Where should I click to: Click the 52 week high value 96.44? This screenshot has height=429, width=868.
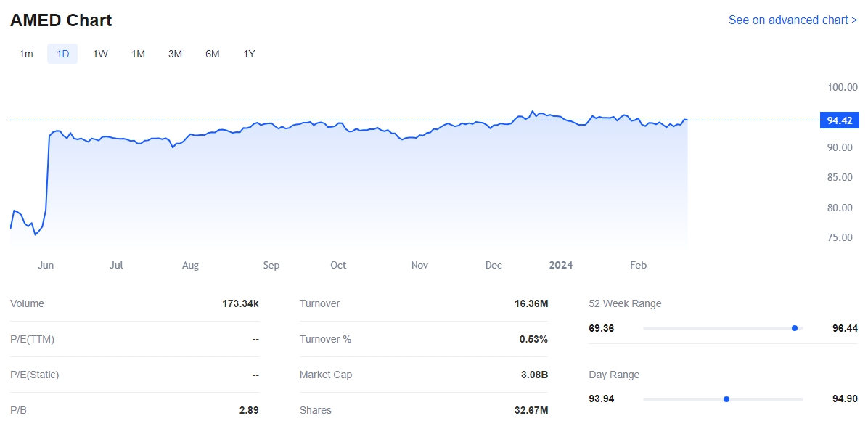[845, 328]
